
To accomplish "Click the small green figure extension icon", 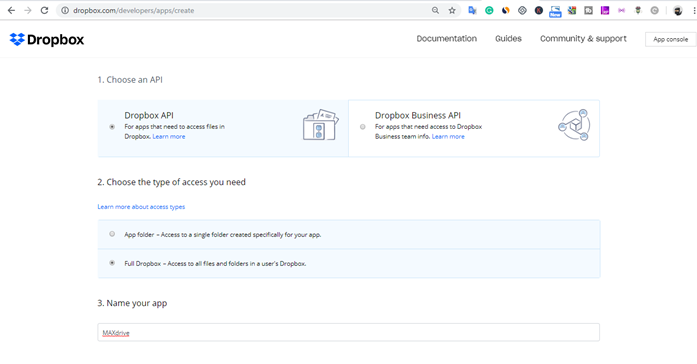I will (x=638, y=10).
